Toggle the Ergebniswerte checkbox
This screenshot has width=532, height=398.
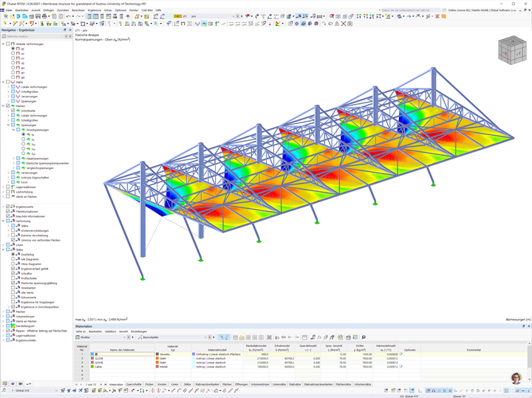[x=8, y=207]
